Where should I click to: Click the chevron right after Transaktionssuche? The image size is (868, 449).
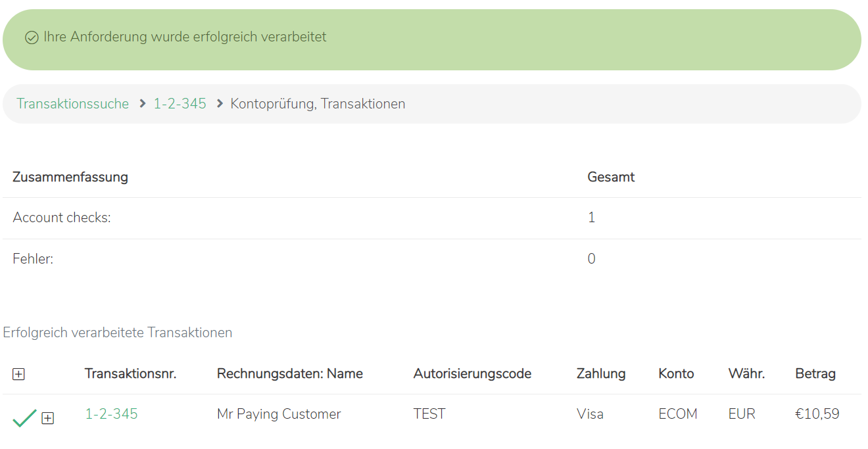pos(142,104)
